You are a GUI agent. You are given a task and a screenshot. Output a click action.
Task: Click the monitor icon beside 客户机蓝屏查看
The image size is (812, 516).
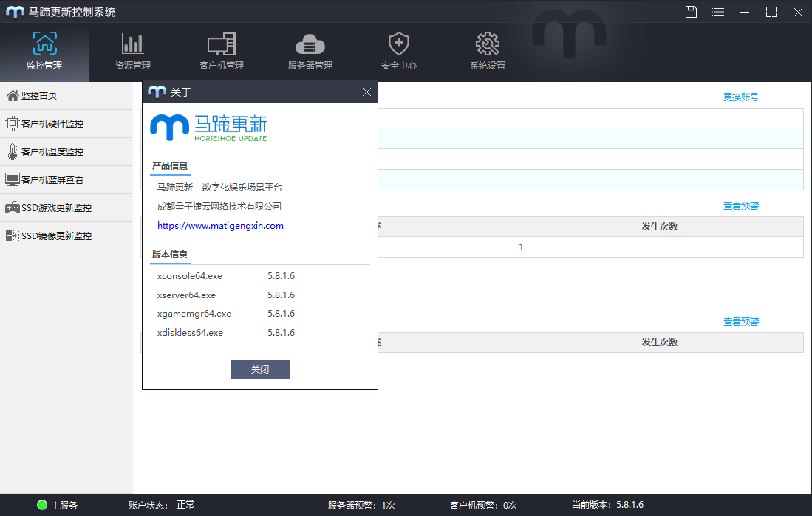click(13, 179)
